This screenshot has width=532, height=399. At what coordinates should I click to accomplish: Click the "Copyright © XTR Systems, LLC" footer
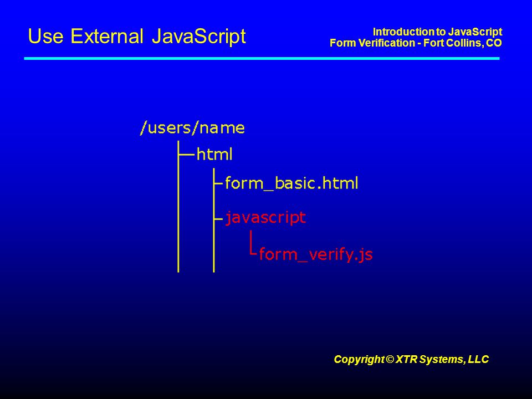tap(411, 359)
